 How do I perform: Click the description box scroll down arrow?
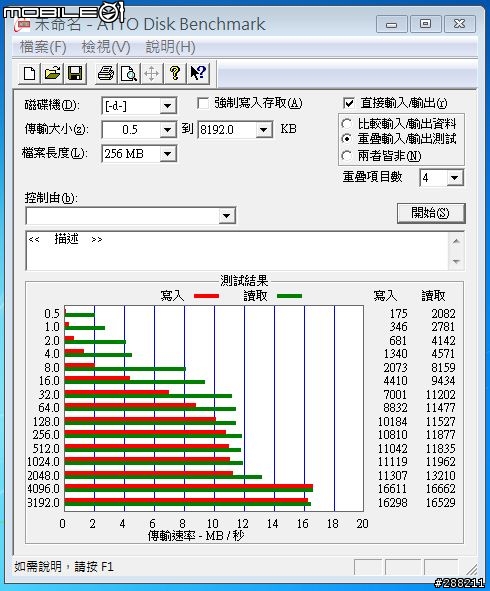pyautogui.click(x=456, y=261)
